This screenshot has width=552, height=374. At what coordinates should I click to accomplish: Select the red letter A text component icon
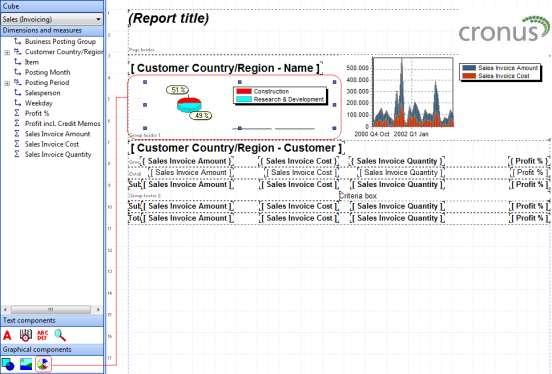(7, 335)
